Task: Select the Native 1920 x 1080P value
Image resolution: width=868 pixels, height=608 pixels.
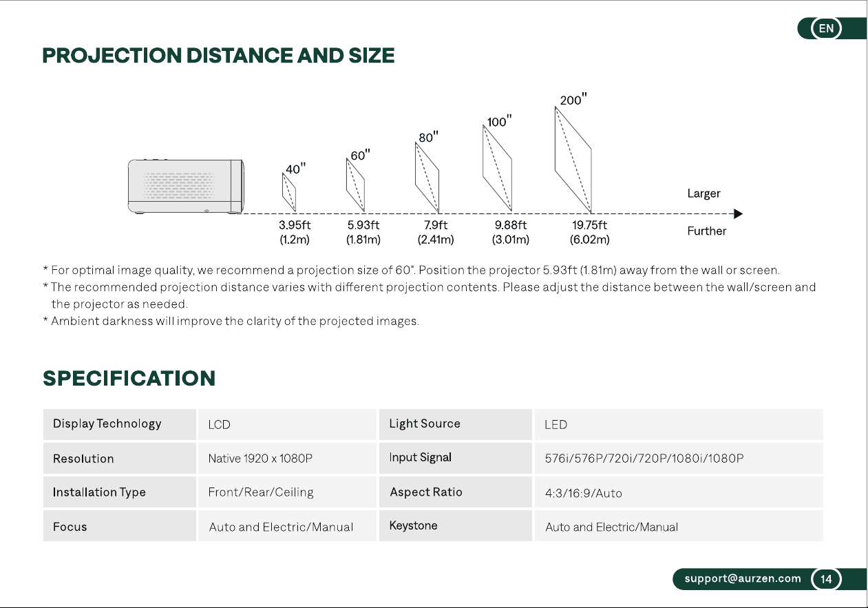Action: click(x=260, y=459)
